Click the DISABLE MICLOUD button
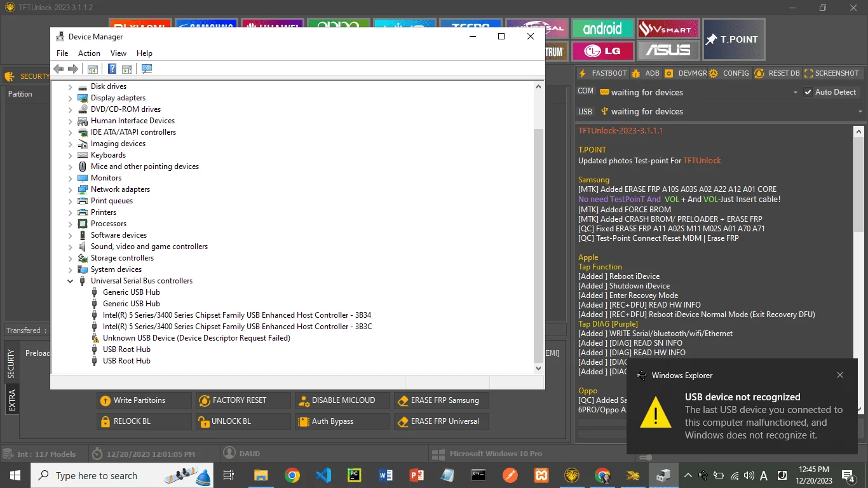Image resolution: width=868 pixels, height=488 pixels. tap(342, 400)
